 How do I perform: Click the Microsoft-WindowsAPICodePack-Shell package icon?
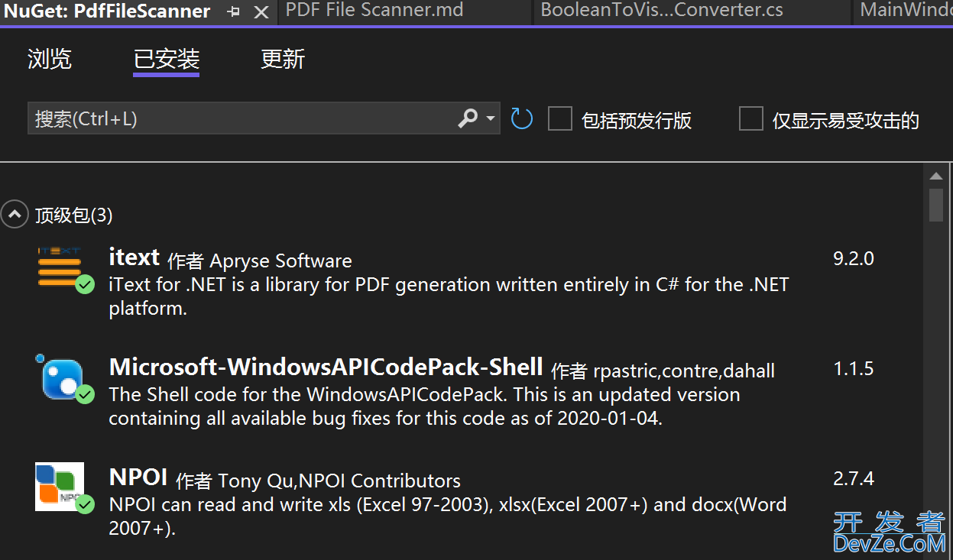coord(60,377)
